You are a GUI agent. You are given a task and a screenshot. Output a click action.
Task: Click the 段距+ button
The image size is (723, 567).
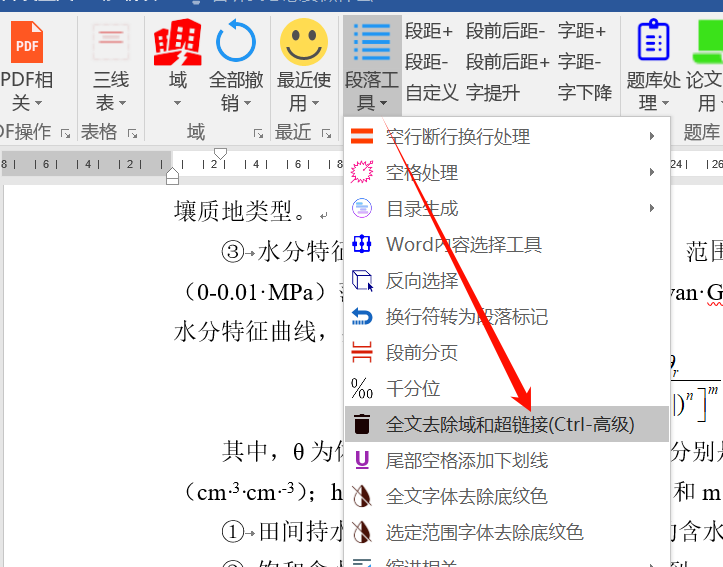click(x=429, y=31)
